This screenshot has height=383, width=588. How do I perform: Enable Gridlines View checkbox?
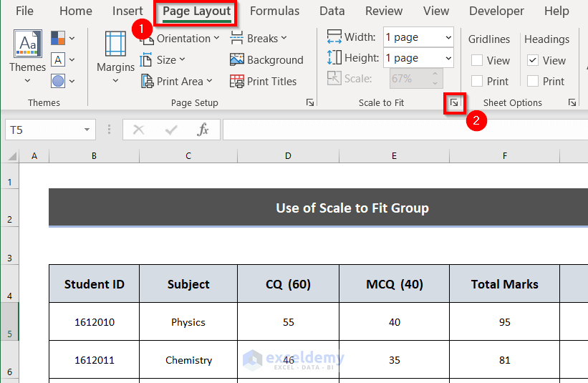(477, 61)
